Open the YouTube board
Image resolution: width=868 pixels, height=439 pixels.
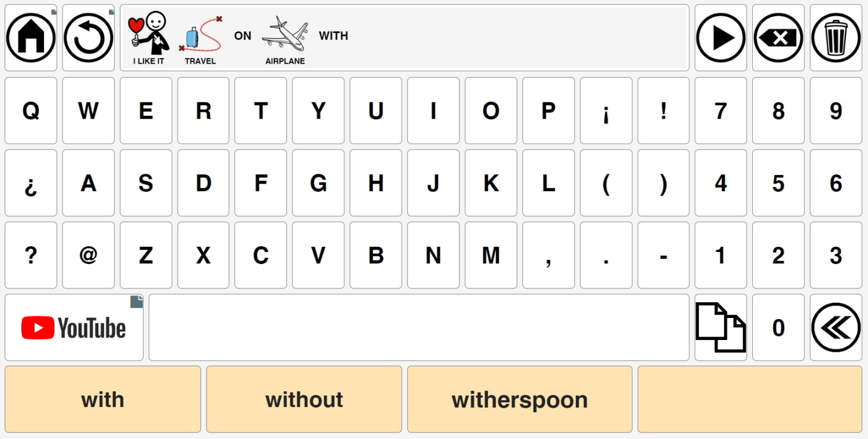point(74,328)
